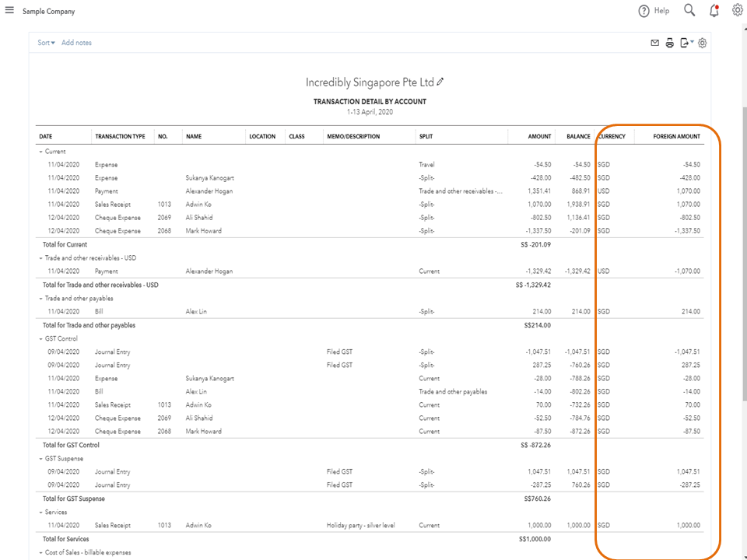Collapse the GST Suspense section
The height and width of the screenshot is (560, 747).
pyautogui.click(x=40, y=458)
